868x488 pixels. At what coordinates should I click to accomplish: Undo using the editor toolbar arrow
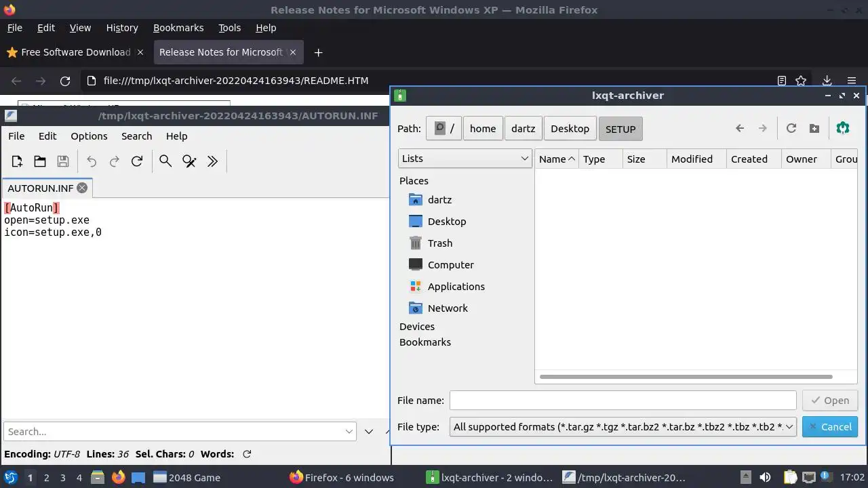click(x=92, y=161)
